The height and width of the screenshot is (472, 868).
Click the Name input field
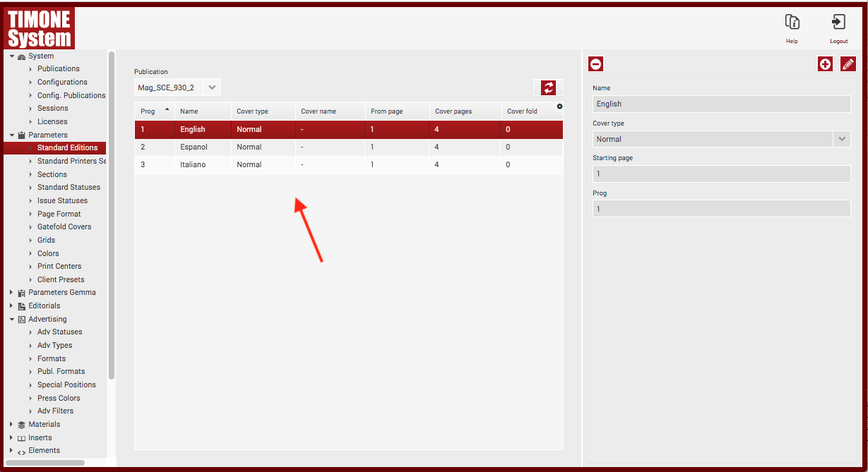(x=721, y=104)
